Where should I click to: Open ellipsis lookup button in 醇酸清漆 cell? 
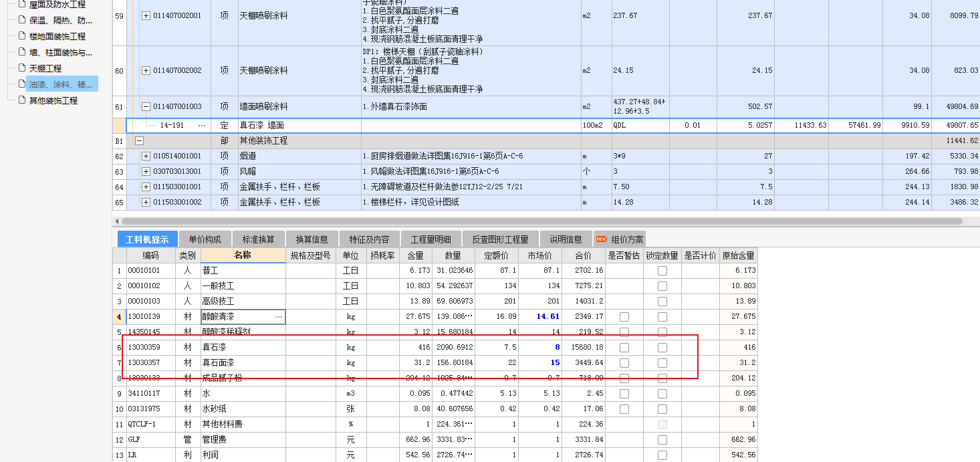tap(279, 317)
